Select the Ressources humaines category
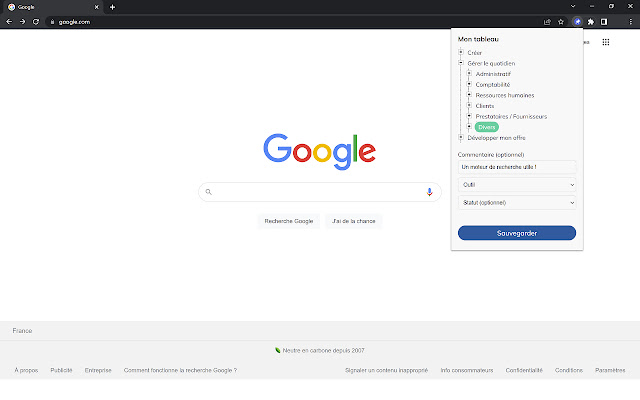The width and height of the screenshot is (640, 400). pyautogui.click(x=505, y=95)
